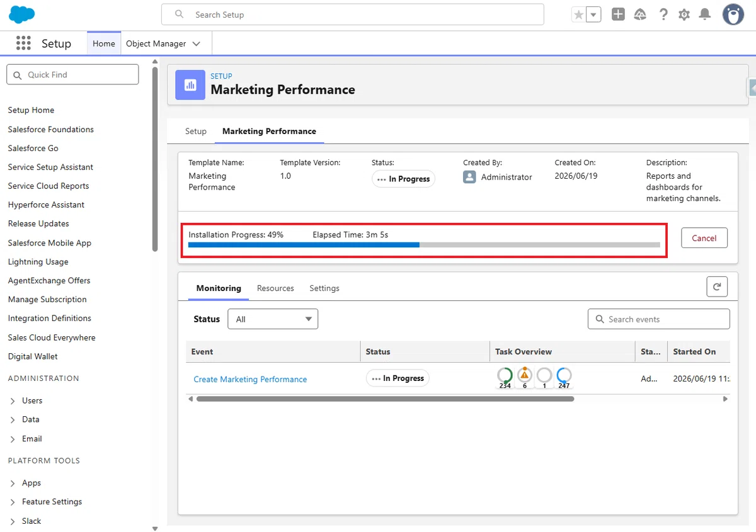Open Trailhead guidance icon
The height and width of the screenshot is (532, 756).
tap(640, 14)
